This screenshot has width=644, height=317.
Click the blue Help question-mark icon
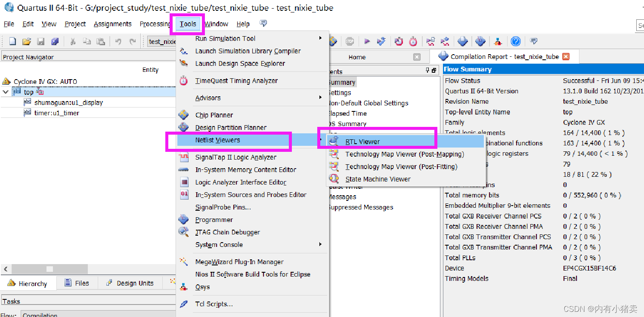(x=516, y=41)
